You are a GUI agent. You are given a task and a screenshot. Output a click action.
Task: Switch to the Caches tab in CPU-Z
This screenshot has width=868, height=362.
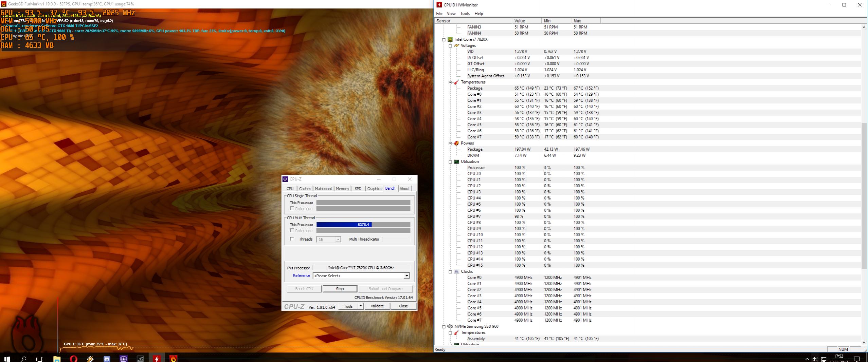pos(305,189)
